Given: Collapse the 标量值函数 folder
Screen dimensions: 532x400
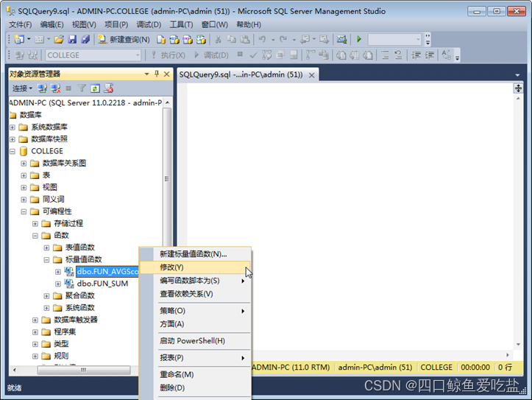Looking at the screenshot, I should (x=47, y=260).
